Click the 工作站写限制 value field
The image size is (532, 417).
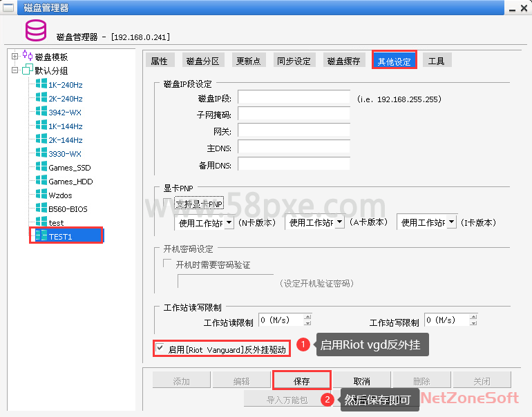pyautogui.click(x=447, y=320)
